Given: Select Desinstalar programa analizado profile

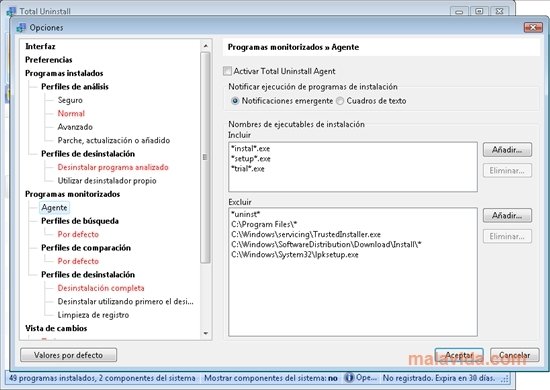Looking at the screenshot, I should click(113, 167).
